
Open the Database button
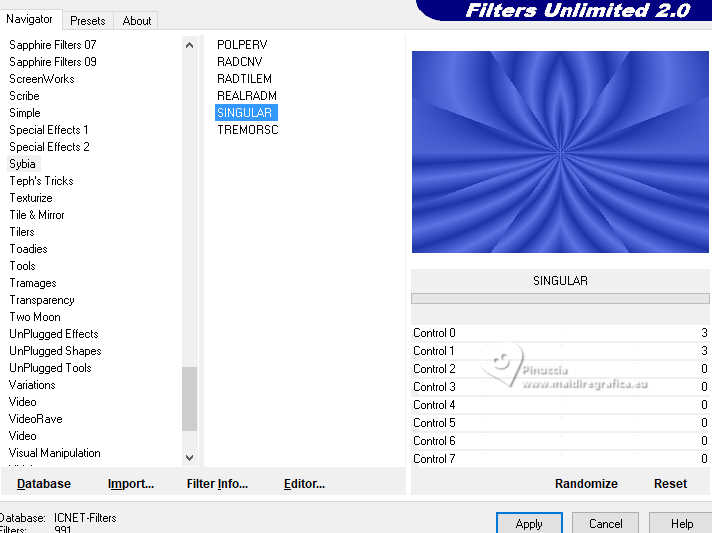pyautogui.click(x=44, y=484)
